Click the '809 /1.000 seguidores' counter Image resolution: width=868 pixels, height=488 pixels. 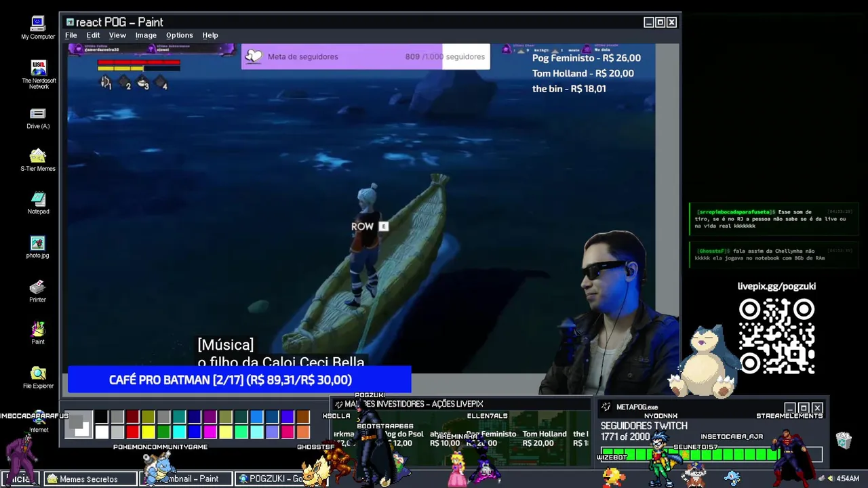[445, 57]
